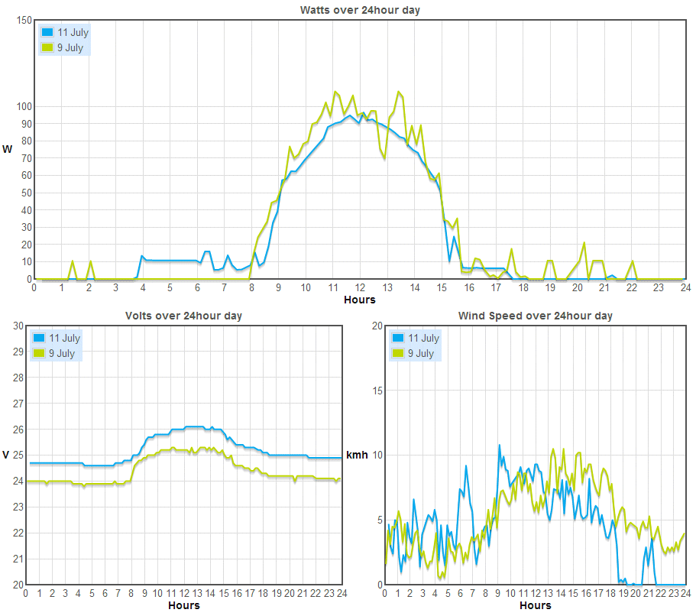Click the kmh y-axis unit label

[x=357, y=455]
